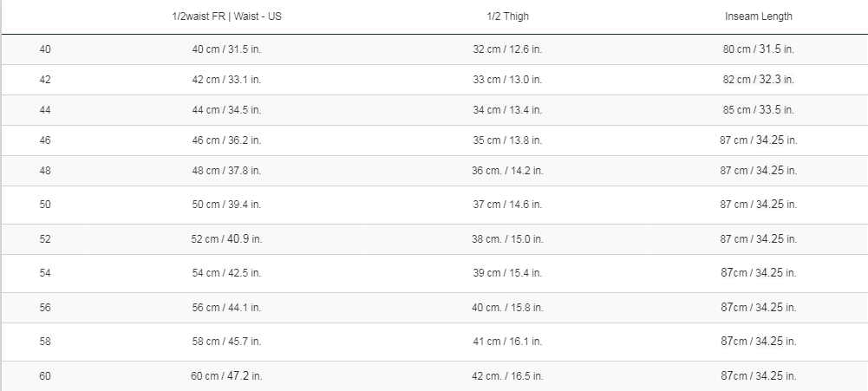Select the size 44 row label
Screen dimensions: 868x391
click(x=45, y=110)
